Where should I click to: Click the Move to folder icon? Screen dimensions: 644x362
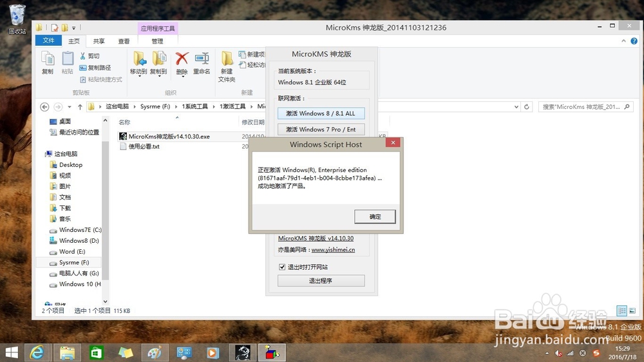[x=139, y=63]
